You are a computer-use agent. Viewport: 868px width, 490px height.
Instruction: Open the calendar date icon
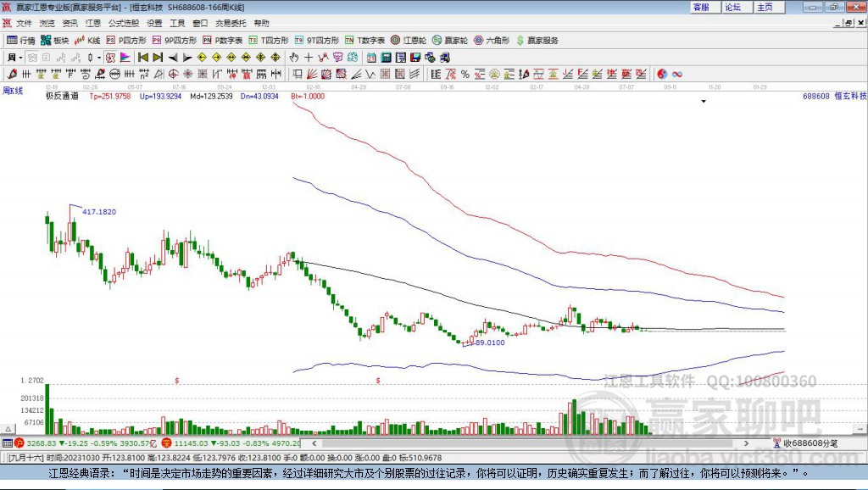[x=371, y=58]
